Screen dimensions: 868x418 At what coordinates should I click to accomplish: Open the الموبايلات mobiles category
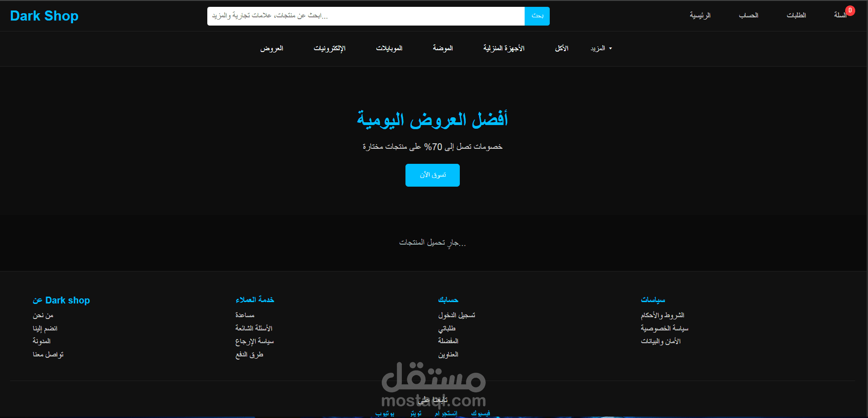[x=389, y=48]
